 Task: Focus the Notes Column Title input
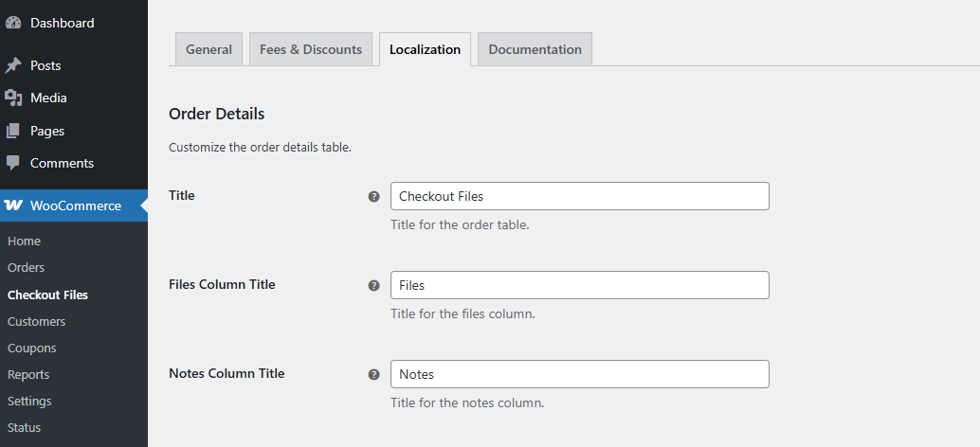[580, 374]
